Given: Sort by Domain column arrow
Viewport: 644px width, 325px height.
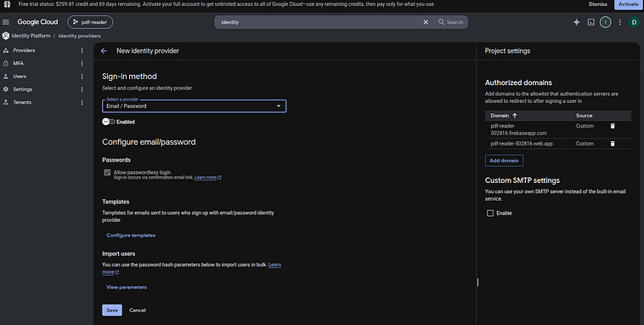Looking at the screenshot, I should [515, 116].
